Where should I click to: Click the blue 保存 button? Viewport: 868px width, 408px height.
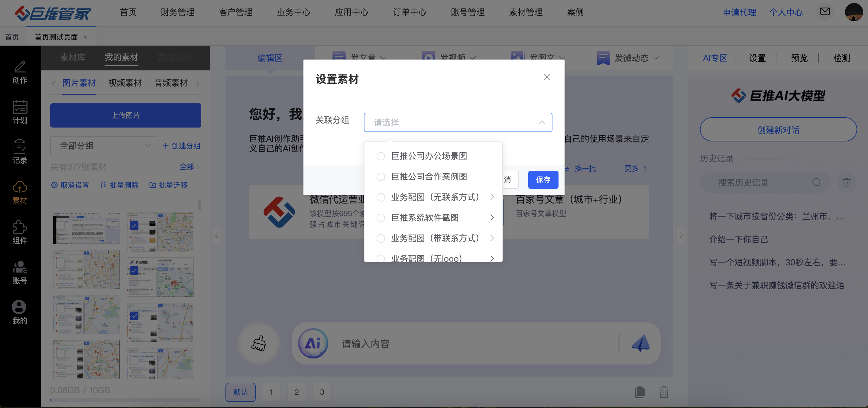543,180
